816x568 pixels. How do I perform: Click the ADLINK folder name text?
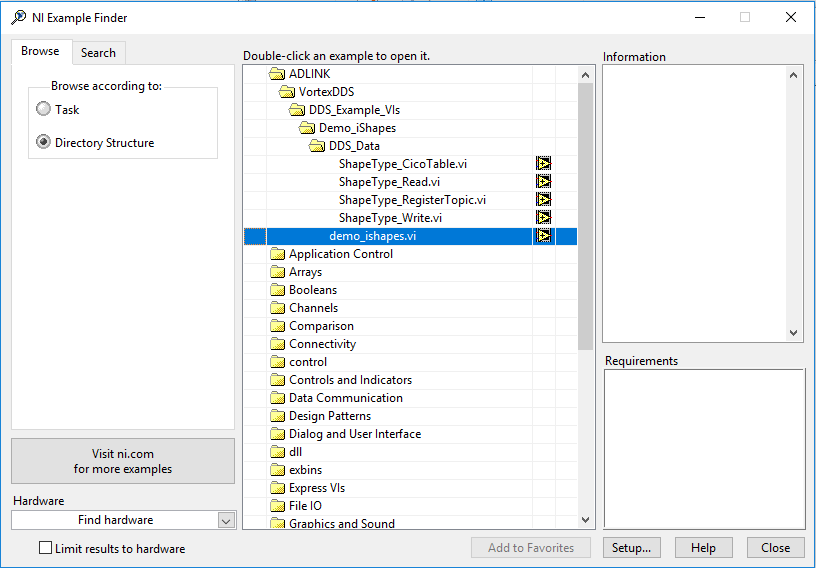click(x=310, y=73)
